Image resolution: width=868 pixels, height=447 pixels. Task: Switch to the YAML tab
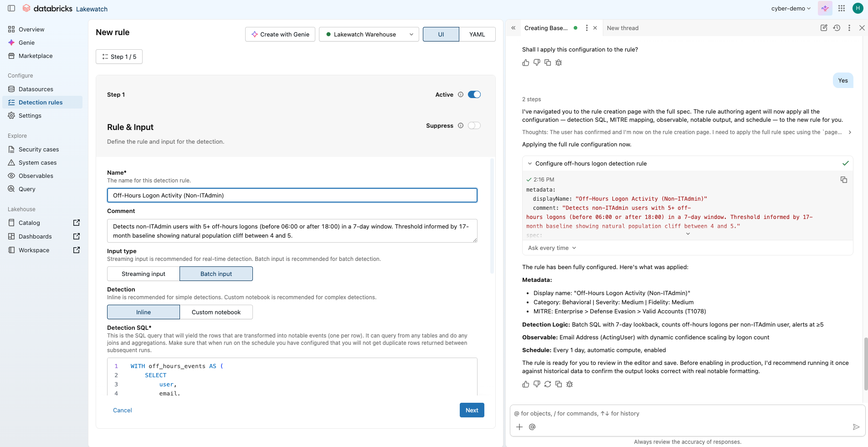coord(477,34)
